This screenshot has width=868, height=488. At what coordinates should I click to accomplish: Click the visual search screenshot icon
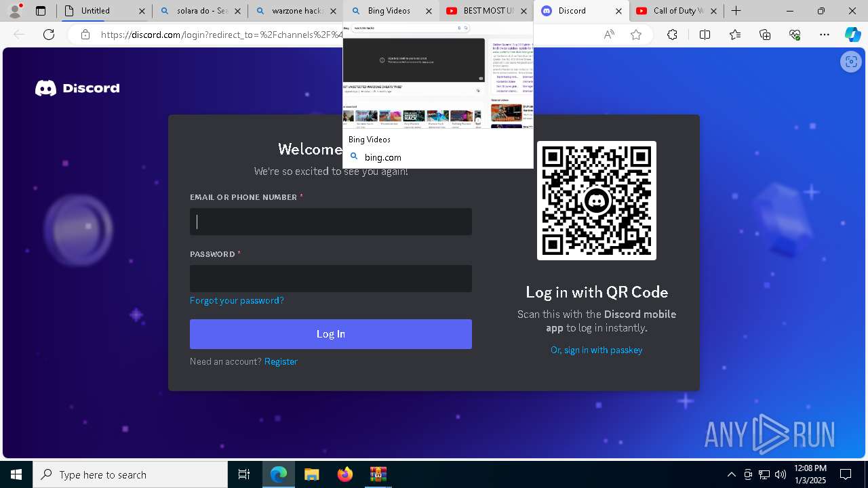click(x=850, y=62)
